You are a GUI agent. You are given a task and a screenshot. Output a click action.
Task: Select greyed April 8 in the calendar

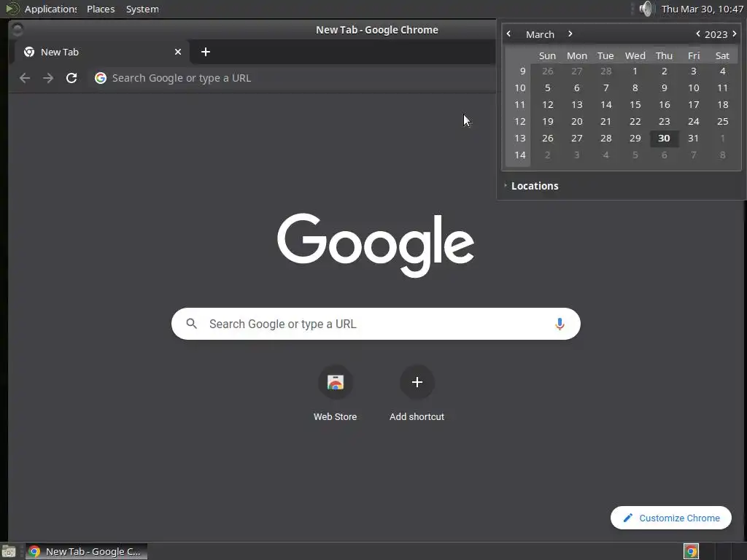point(723,155)
